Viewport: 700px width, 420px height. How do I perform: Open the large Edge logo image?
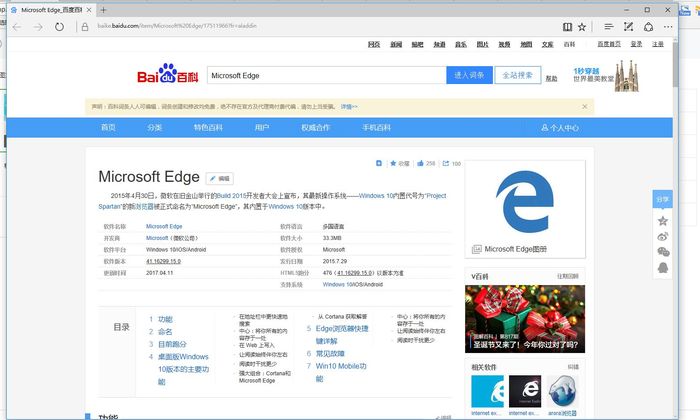coord(525,202)
